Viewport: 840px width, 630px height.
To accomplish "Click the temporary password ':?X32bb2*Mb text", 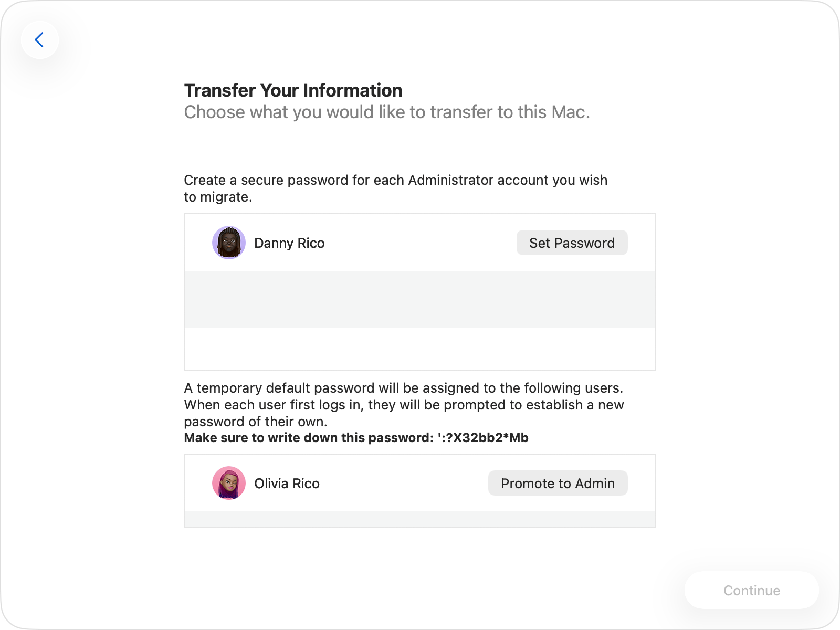I will pos(482,438).
